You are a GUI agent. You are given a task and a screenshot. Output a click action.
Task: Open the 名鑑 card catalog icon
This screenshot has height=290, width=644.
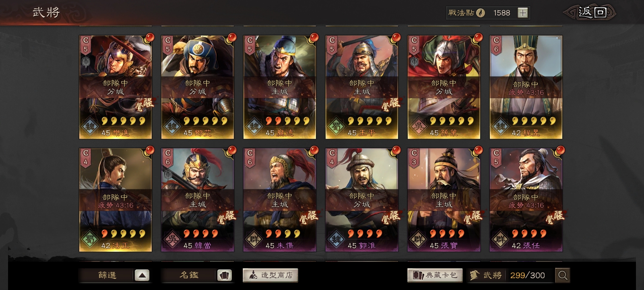225,275
